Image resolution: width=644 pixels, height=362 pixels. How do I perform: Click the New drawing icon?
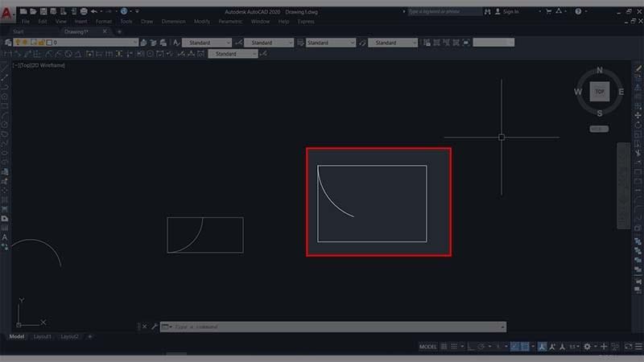23,11
